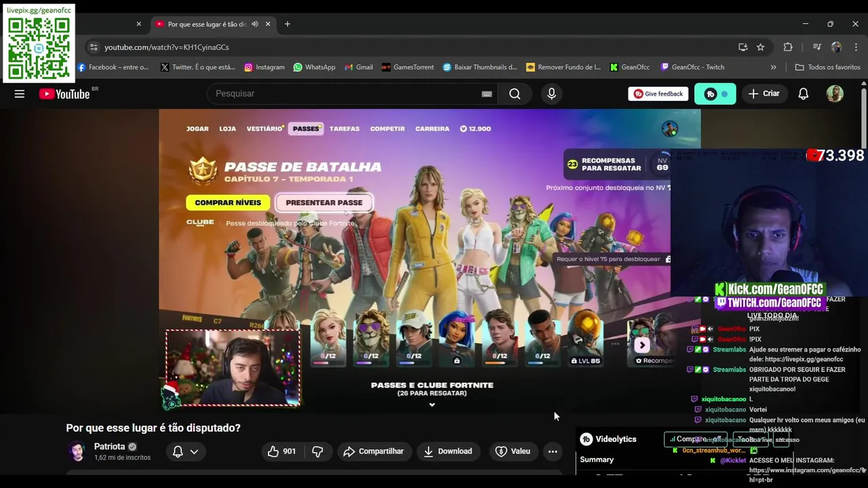Show hidden bookmarks with overflow chevron
This screenshot has width=868, height=488.
[x=773, y=67]
